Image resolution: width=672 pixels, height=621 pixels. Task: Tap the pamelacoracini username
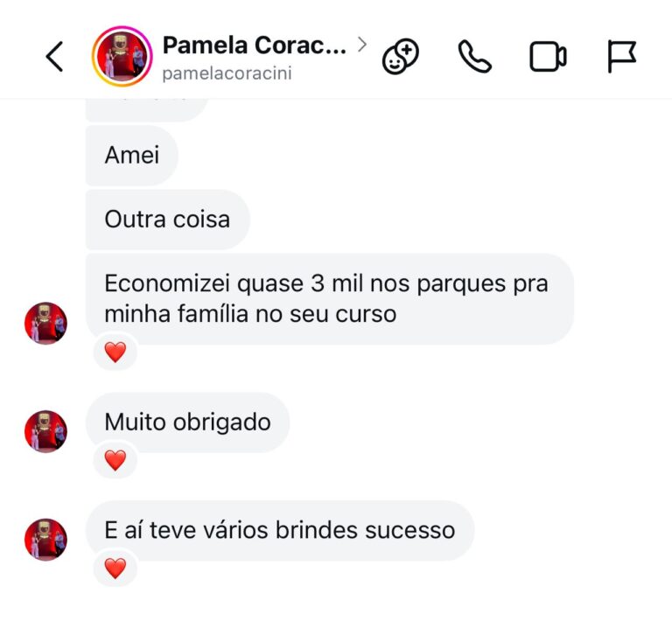point(227,73)
